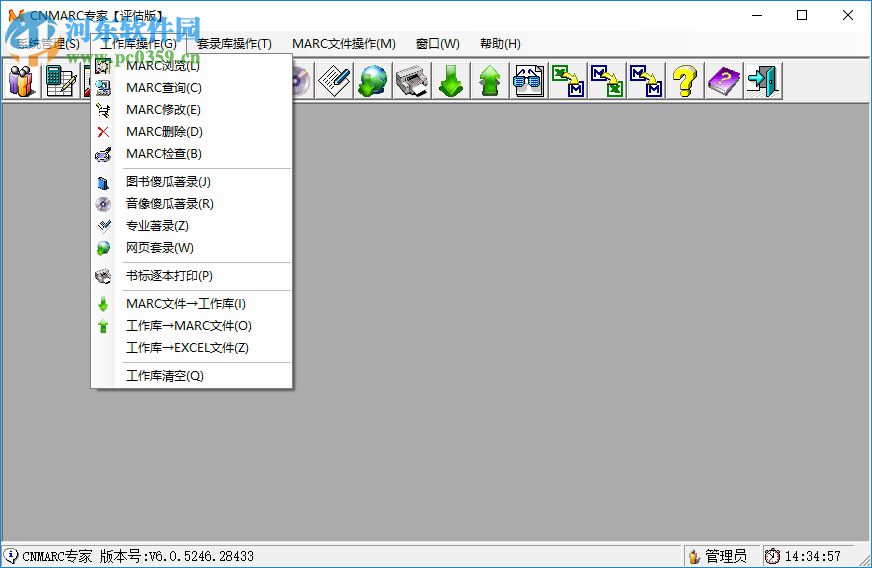Open the notepad with pen cataloging toolbar icon
872x568 pixels.
[x=334, y=81]
